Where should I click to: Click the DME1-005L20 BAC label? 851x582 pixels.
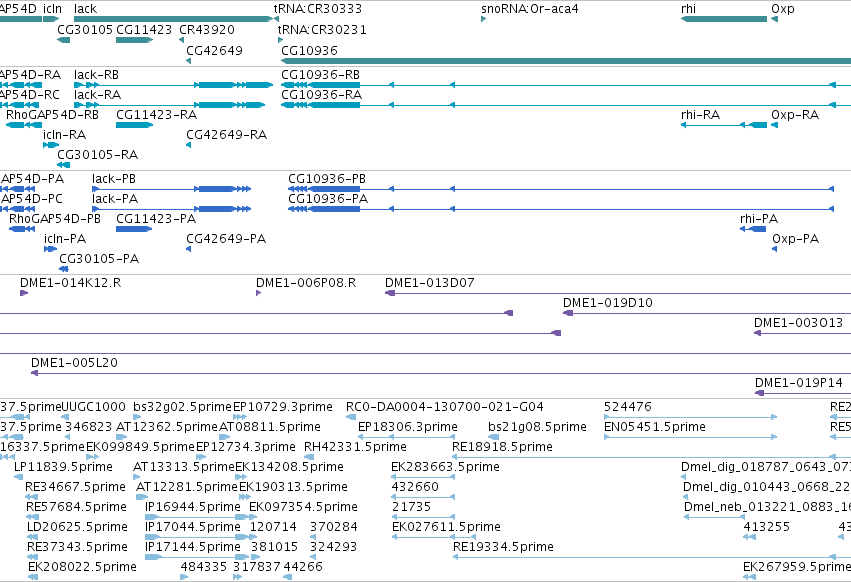click(x=74, y=363)
